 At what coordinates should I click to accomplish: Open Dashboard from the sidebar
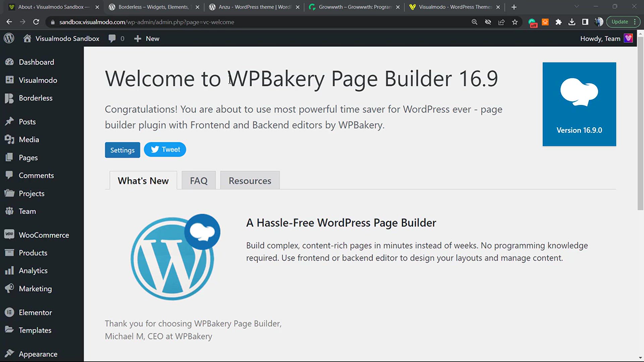pyautogui.click(x=36, y=62)
